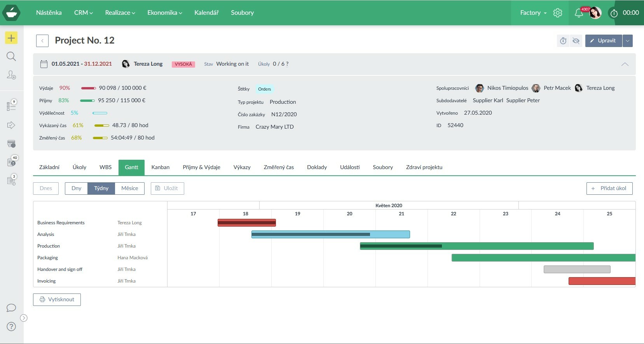
Task: Click the Přidat úkol button
Action: point(609,188)
